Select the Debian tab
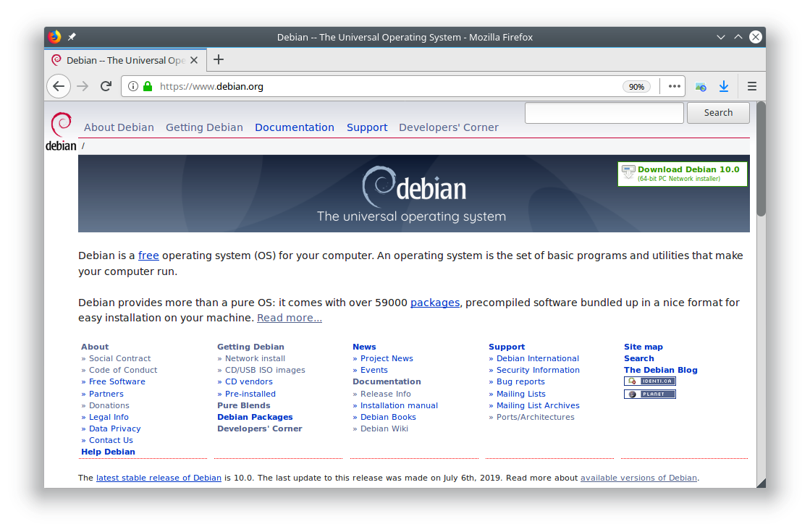Viewport: 810px width, 532px height. click(x=125, y=60)
